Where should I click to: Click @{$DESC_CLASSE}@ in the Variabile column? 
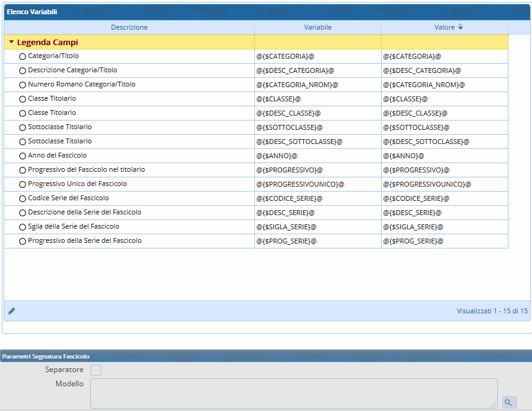(288, 113)
